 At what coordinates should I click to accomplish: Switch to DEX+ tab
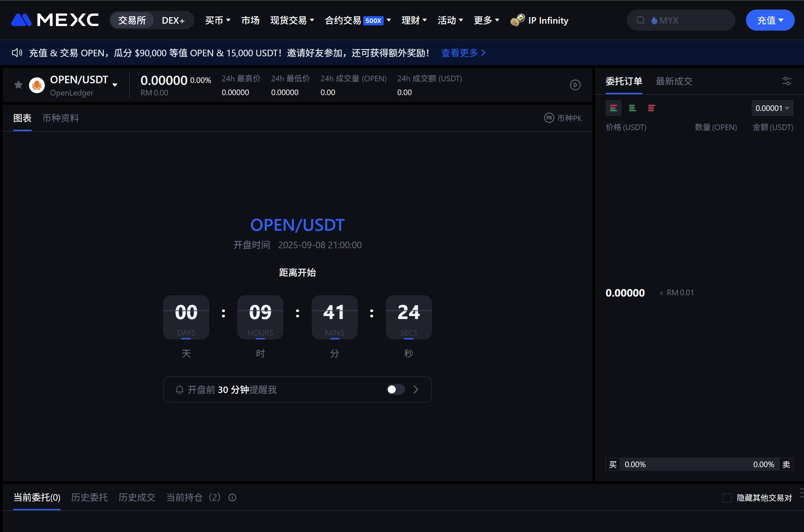click(173, 20)
